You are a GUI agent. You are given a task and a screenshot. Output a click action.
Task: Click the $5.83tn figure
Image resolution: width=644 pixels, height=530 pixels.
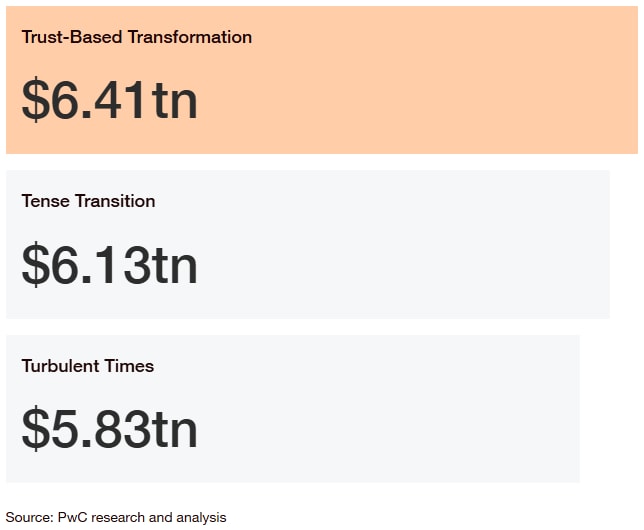[x=110, y=429]
